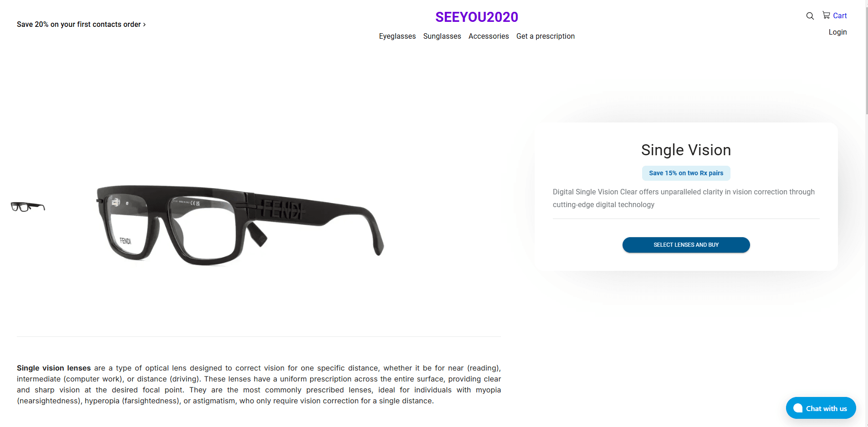The height and width of the screenshot is (427, 868).
Task: Go to SEEYOU2020 homepage logo
Action: click(x=477, y=17)
